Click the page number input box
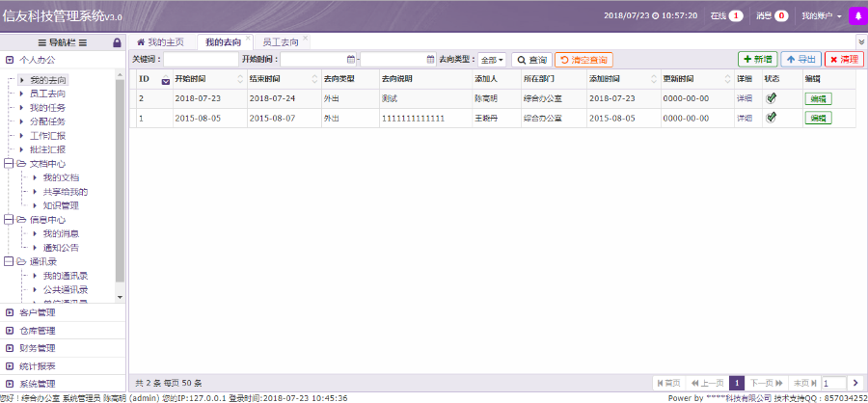The height and width of the screenshot is (403, 868). pos(834,383)
